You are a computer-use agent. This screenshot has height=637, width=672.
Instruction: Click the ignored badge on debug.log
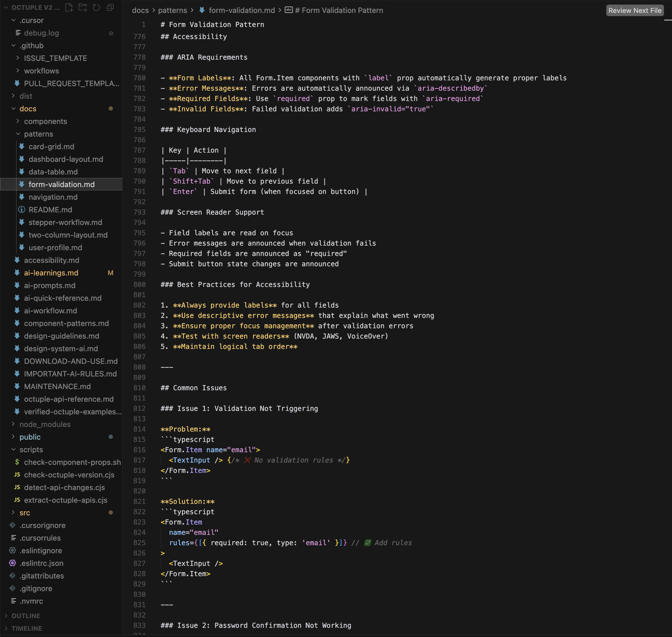[111, 33]
